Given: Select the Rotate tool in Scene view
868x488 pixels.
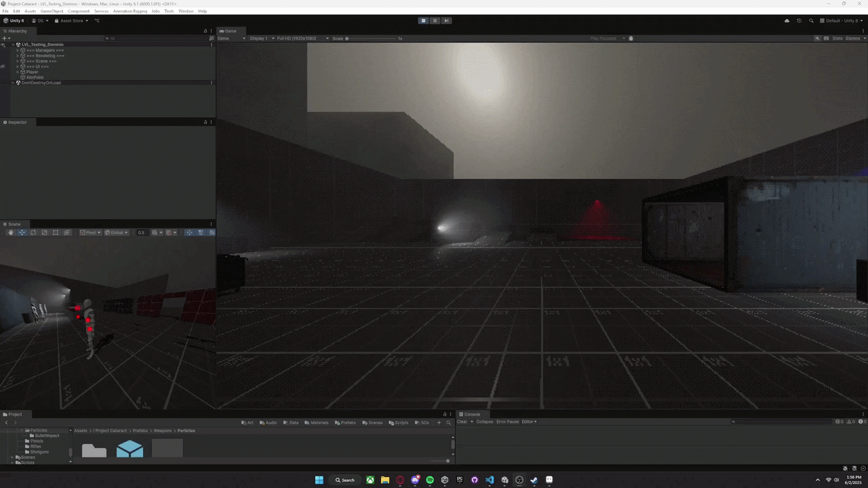Looking at the screenshot, I should 33,232.
